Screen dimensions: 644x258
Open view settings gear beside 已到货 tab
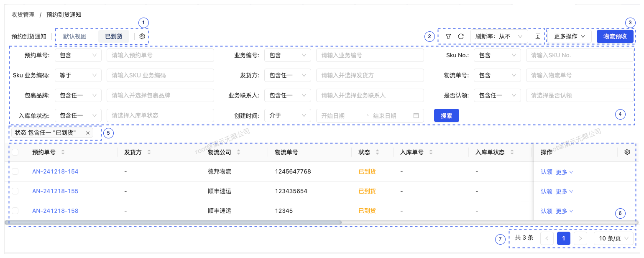[x=142, y=36]
